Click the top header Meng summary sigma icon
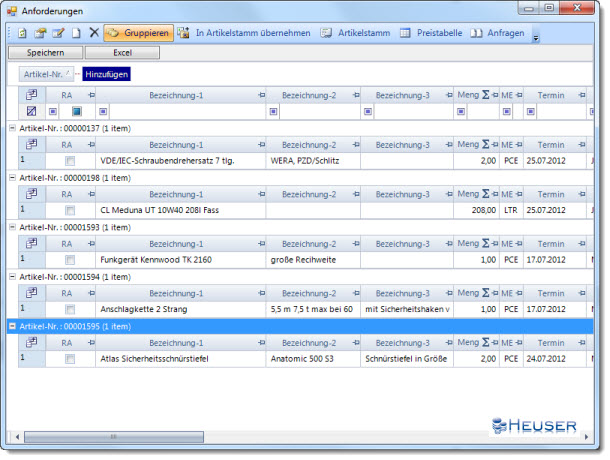Image resolution: width=610 pixels, height=460 pixels. (x=486, y=95)
